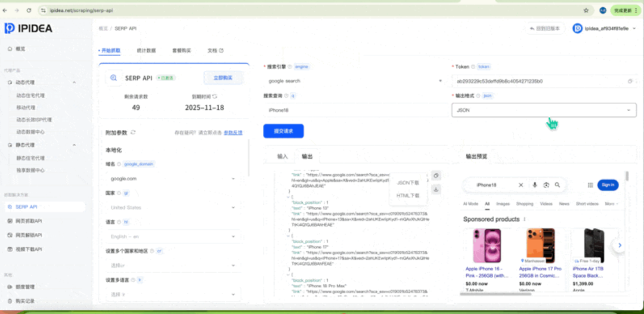The image size is (644, 314).
Task: Choose JSON下载 from the download menu
Action: click(x=408, y=183)
